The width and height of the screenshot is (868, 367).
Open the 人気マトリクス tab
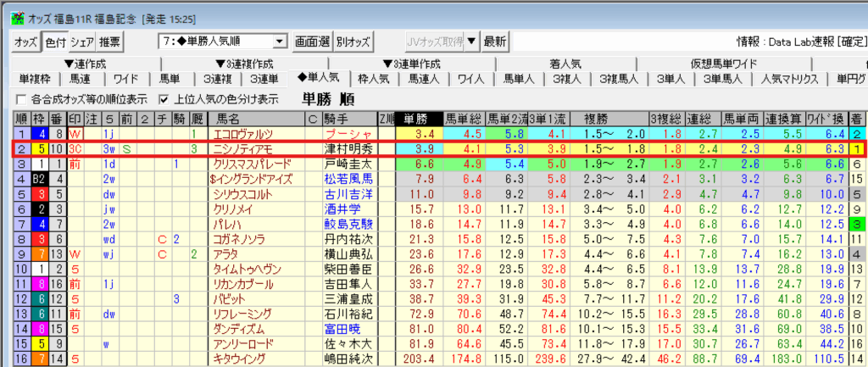(789, 79)
